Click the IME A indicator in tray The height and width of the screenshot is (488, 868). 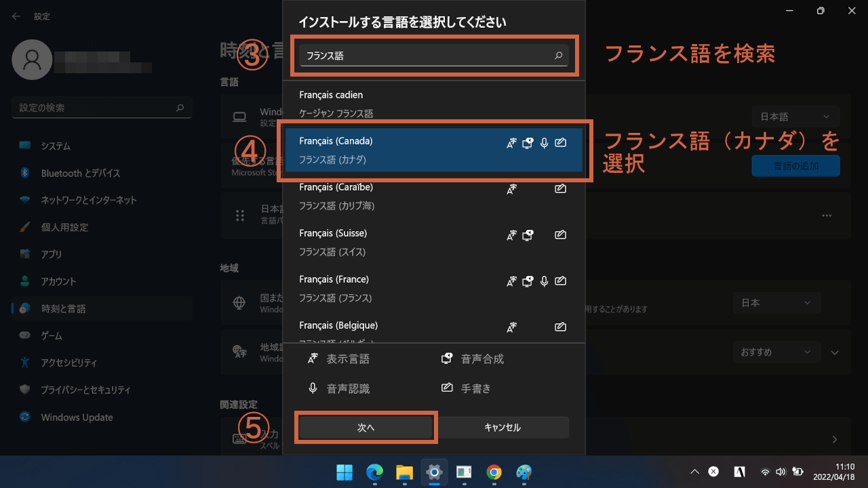[x=740, y=472]
